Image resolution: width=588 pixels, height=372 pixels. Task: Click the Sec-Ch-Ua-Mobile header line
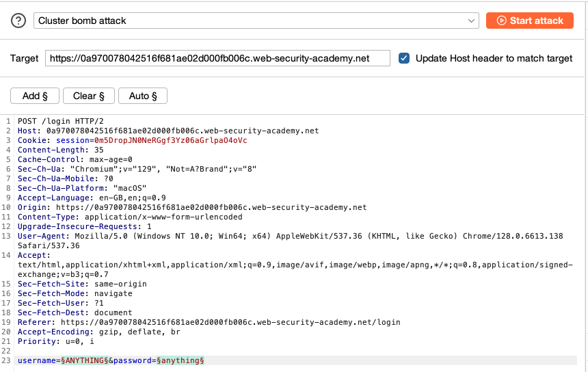tap(65, 178)
